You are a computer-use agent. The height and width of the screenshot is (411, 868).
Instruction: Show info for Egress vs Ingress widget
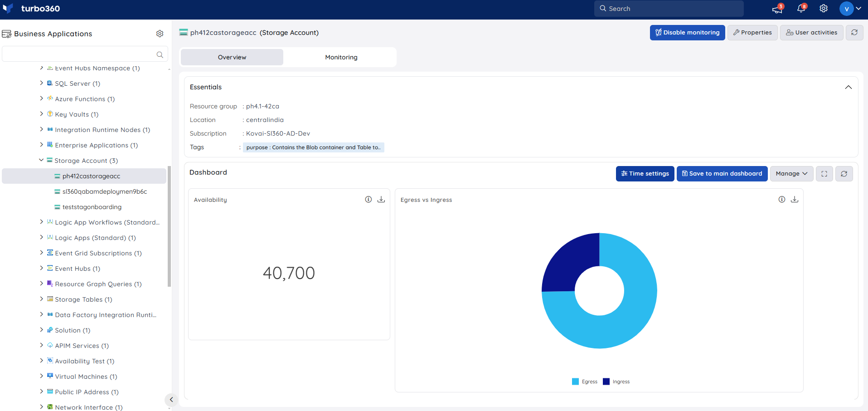pyautogui.click(x=782, y=200)
